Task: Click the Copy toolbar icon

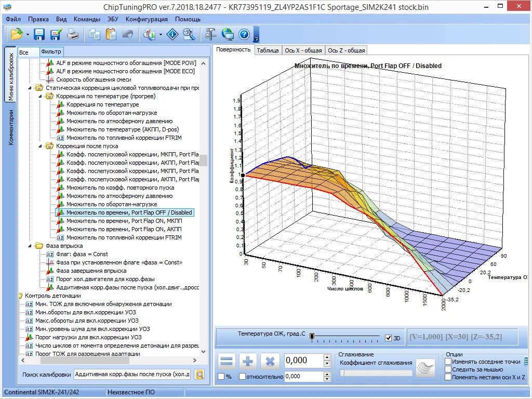Action: pos(95,34)
